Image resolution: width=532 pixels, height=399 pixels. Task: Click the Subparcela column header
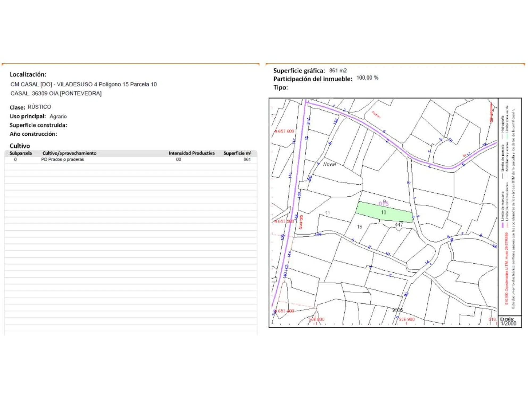[21, 153]
